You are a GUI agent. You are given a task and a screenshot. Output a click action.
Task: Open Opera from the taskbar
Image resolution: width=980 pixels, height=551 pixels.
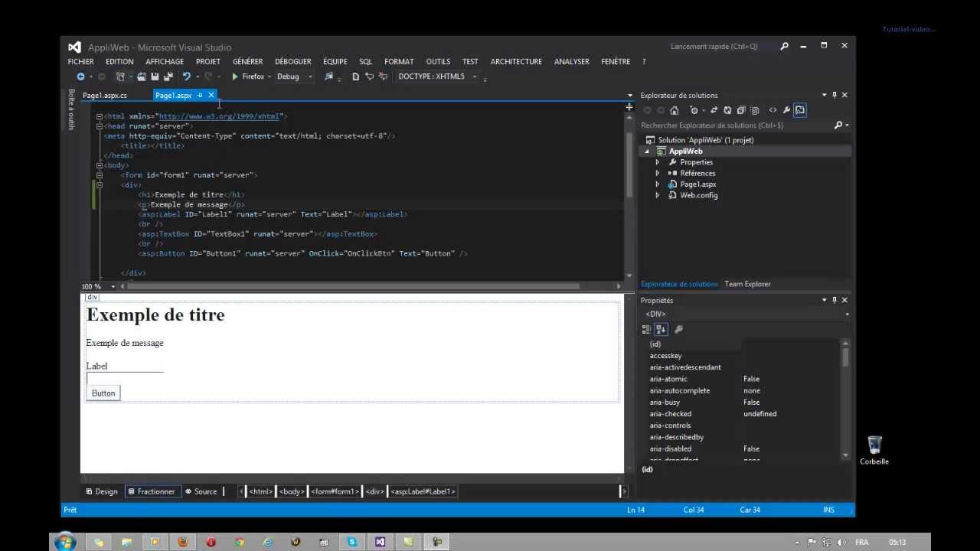(x=211, y=542)
